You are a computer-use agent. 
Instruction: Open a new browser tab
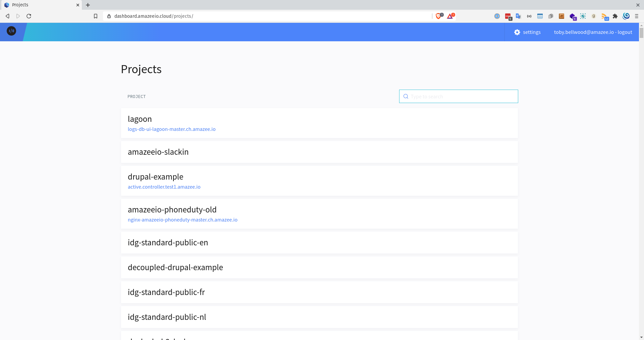[88, 5]
